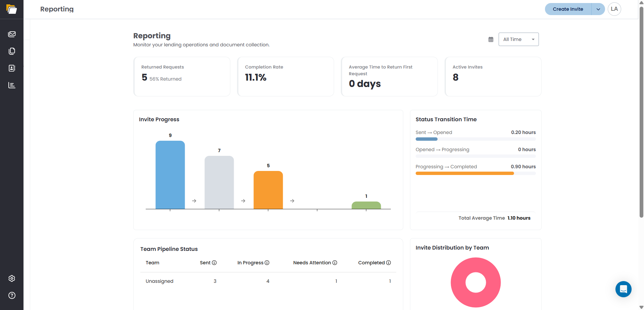
Task: Click the info icon next to In Progress
Action: [267, 263]
